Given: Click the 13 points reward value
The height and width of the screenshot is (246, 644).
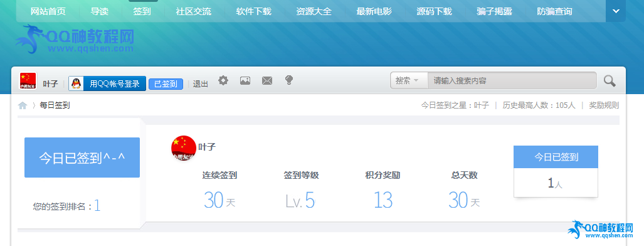Looking at the screenshot, I should point(383,201).
